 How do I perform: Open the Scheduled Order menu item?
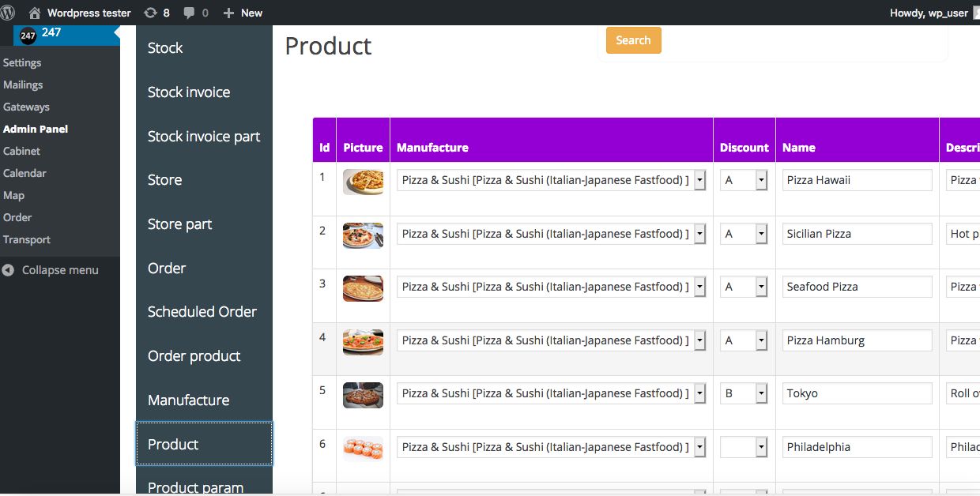pyautogui.click(x=202, y=312)
